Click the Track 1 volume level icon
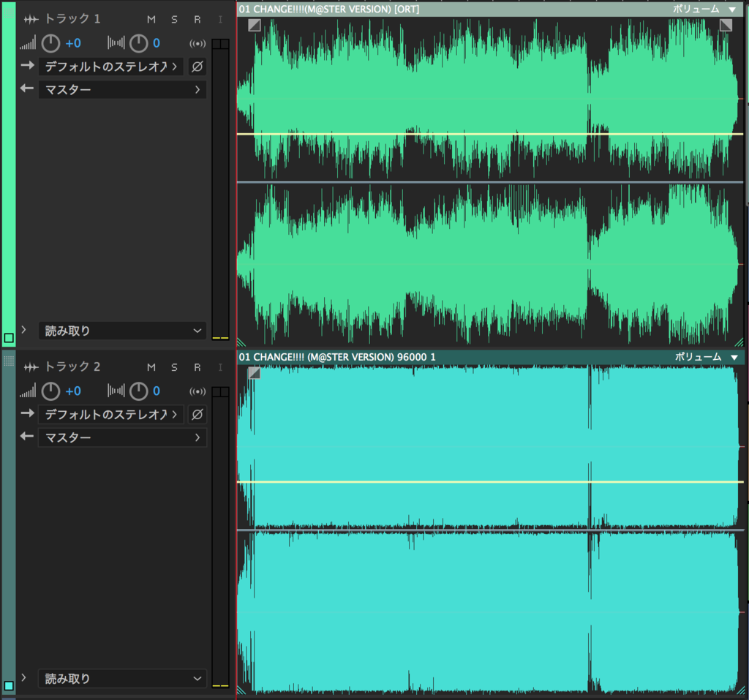 coord(28,43)
